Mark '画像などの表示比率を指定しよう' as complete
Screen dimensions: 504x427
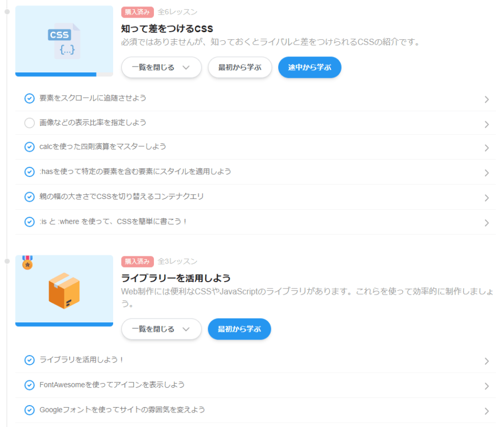(x=29, y=123)
